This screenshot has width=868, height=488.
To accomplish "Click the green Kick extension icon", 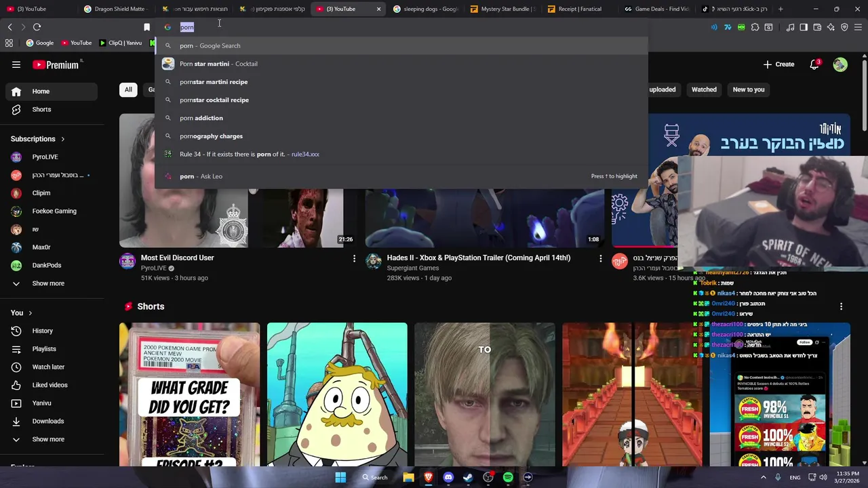I will point(741,27).
